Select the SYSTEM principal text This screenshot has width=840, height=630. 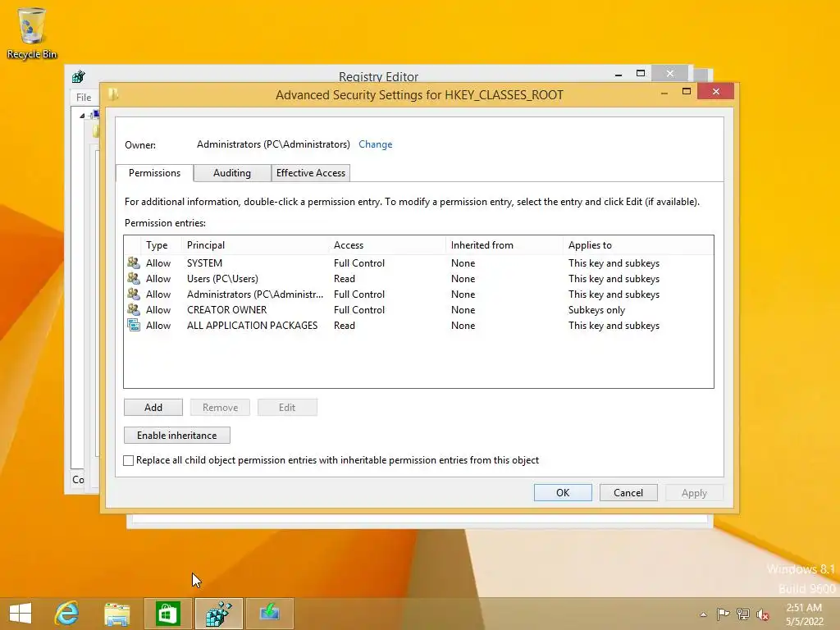(x=204, y=263)
